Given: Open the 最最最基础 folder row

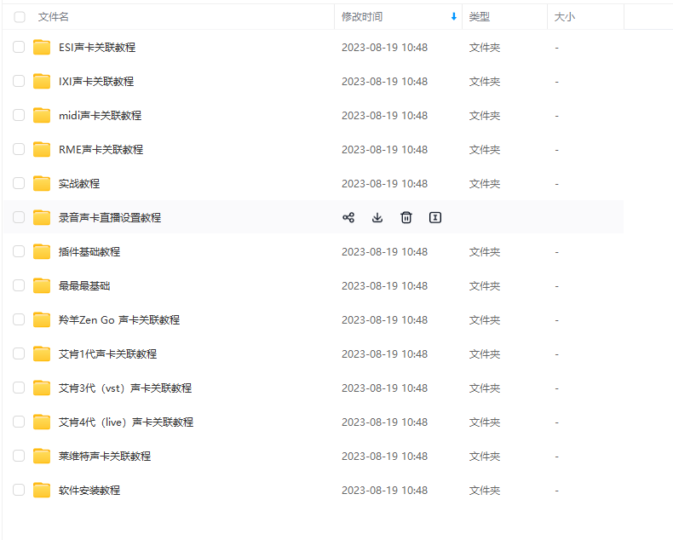Looking at the screenshot, I should (x=84, y=286).
